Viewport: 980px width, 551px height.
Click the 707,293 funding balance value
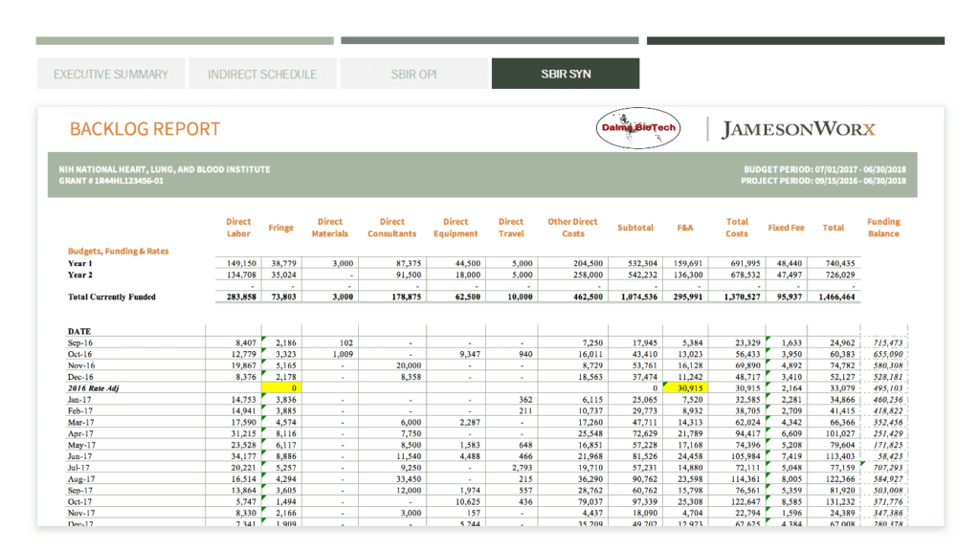887,468
